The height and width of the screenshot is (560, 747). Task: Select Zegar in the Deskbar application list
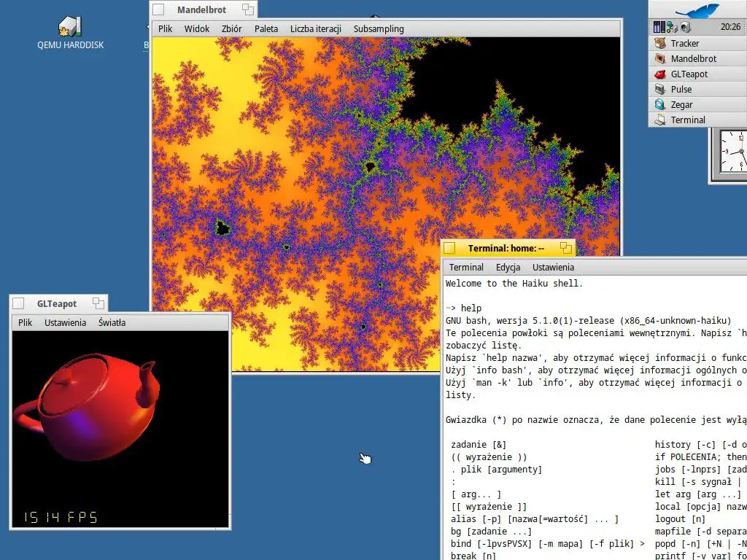coord(697,104)
